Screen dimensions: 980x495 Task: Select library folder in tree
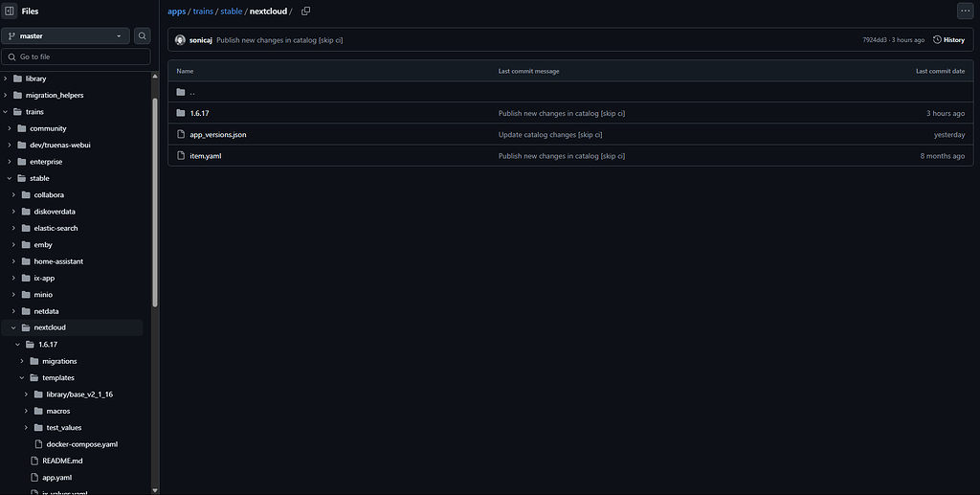(35, 79)
